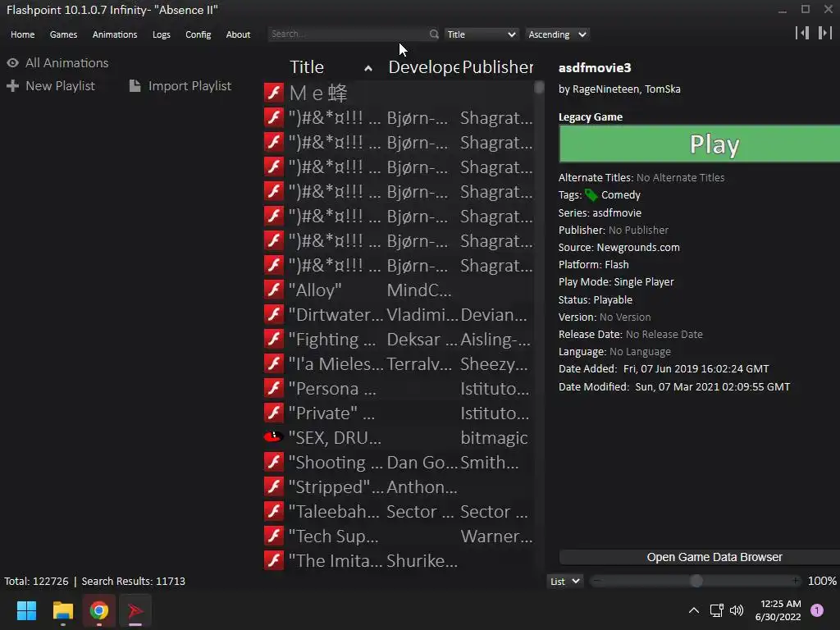The height and width of the screenshot is (630, 840).
Task: Open clock and date in taskbar
Action: click(778, 610)
